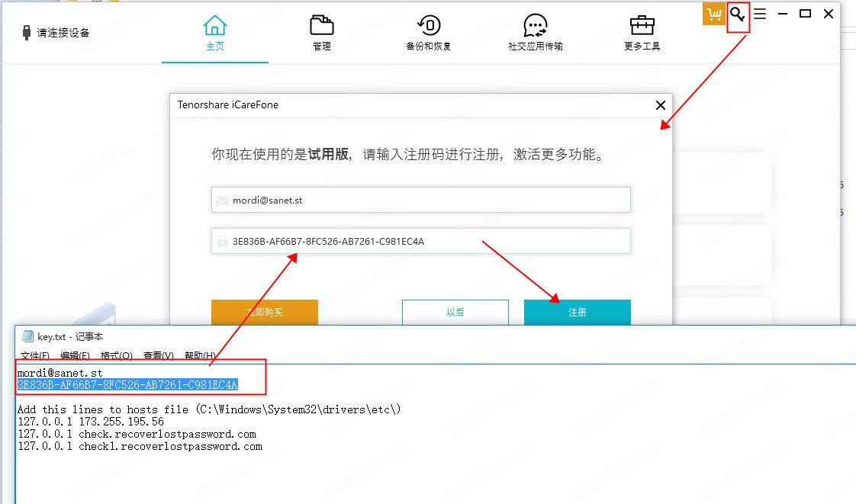The height and width of the screenshot is (504, 856).
Task: Open Social App Transfer (社交应用传输) tab
Action: coord(536,33)
